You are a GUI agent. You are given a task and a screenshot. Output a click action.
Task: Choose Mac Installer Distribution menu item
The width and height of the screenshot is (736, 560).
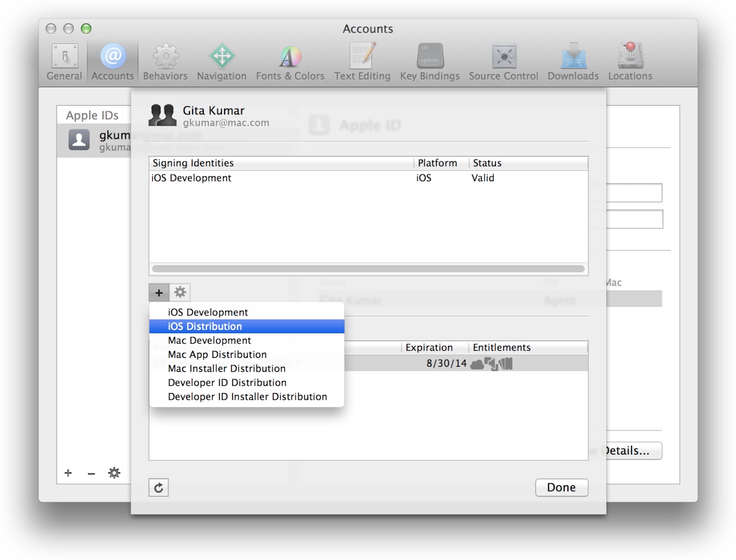coord(247,368)
